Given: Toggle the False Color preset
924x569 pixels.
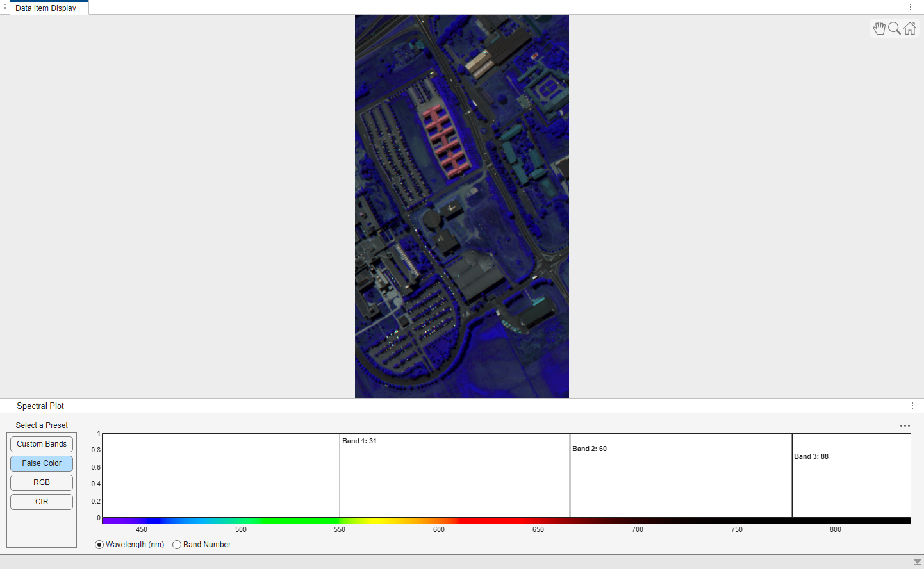Looking at the screenshot, I should coord(41,463).
